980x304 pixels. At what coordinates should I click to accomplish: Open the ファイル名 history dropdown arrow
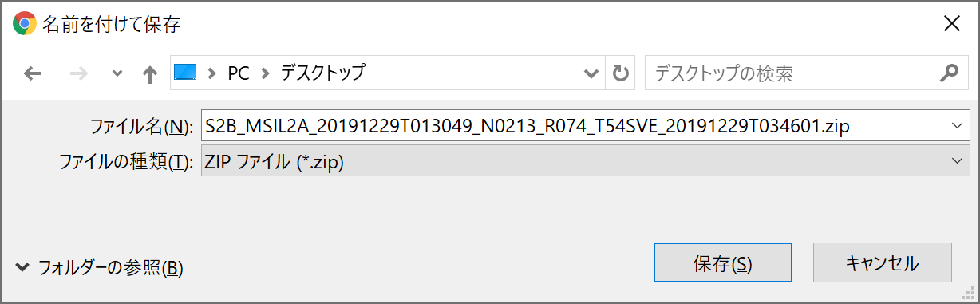pyautogui.click(x=958, y=125)
